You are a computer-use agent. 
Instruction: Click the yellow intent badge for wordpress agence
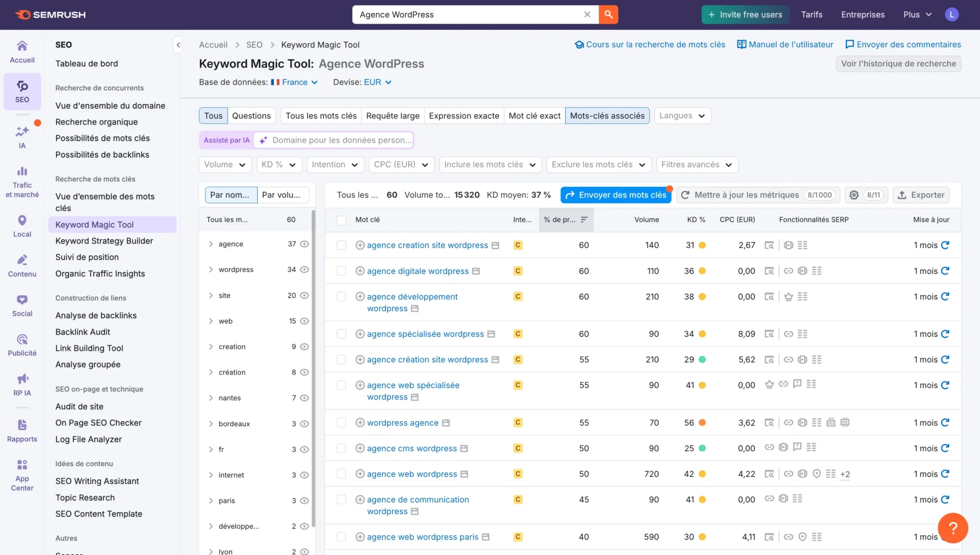tap(518, 422)
